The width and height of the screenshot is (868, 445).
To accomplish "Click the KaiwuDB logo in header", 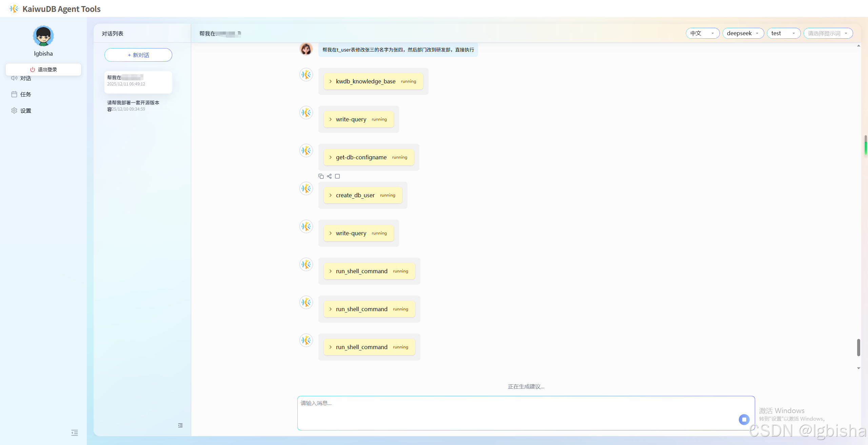I will (14, 9).
